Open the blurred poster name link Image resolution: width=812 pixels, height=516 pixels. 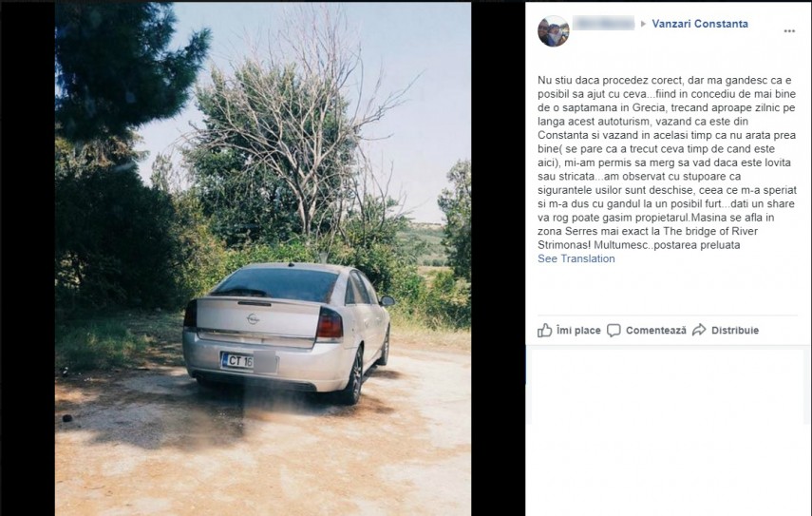click(603, 24)
